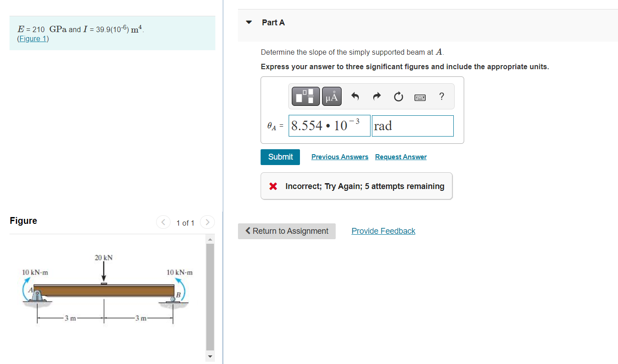Reset the answer field
The width and height of the screenshot is (618, 364).
(398, 96)
